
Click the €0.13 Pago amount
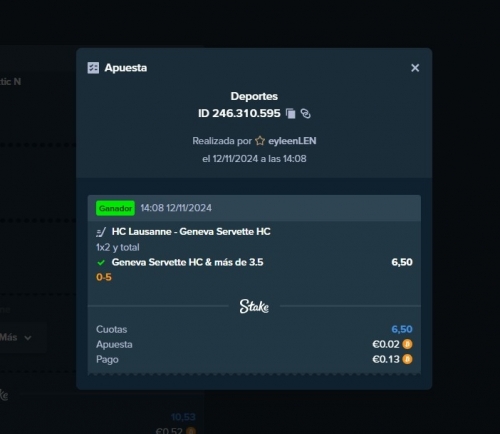[386, 359]
